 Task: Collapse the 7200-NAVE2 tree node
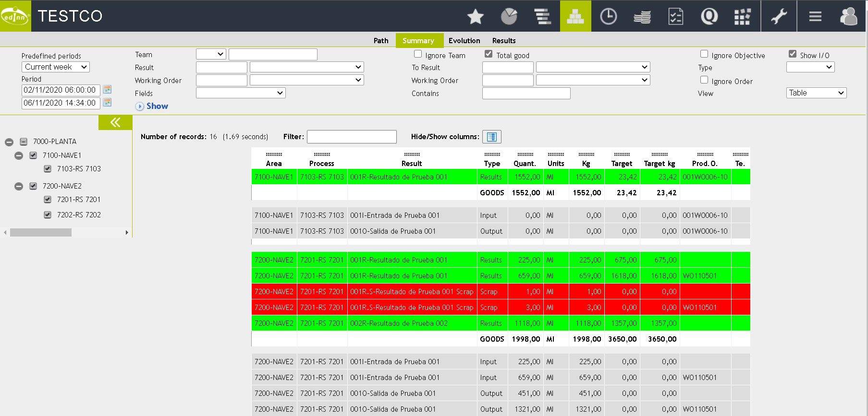click(x=19, y=186)
